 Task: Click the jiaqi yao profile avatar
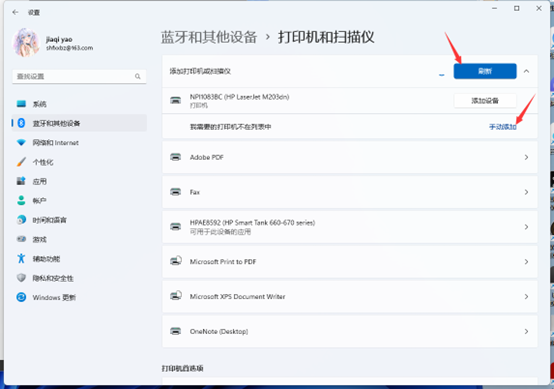point(25,43)
